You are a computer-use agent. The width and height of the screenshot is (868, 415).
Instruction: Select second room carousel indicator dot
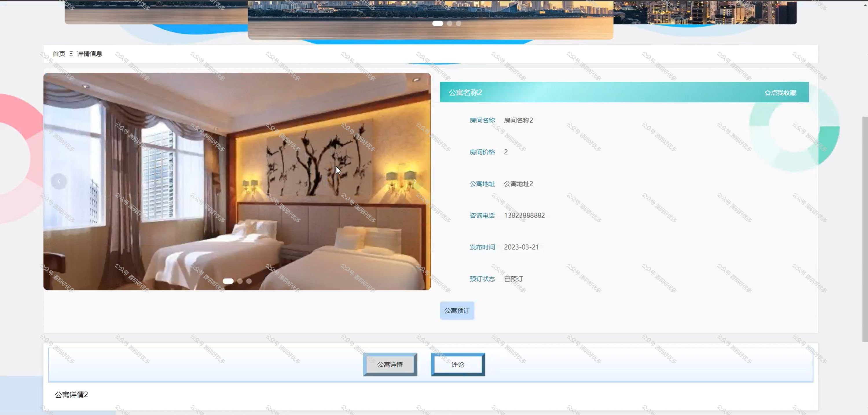point(240,281)
